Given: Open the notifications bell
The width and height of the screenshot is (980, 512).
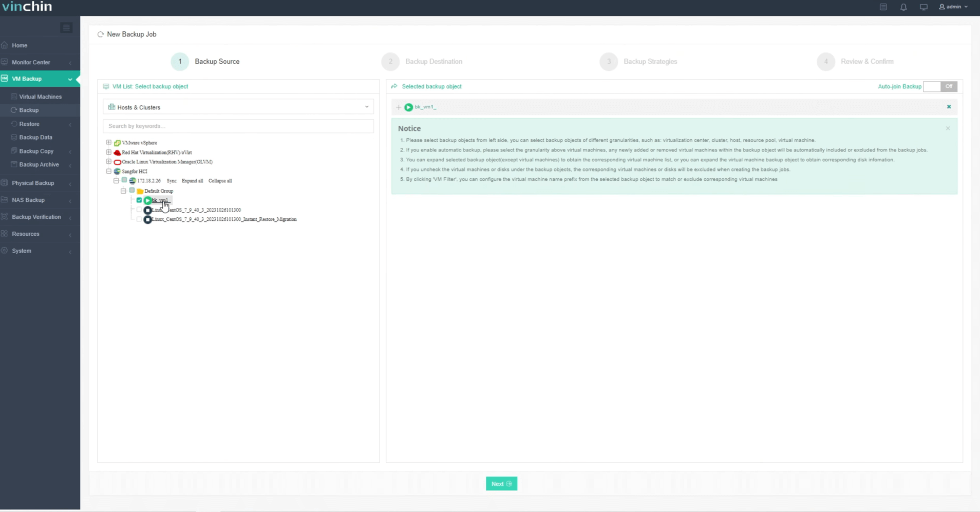Looking at the screenshot, I should (903, 7).
